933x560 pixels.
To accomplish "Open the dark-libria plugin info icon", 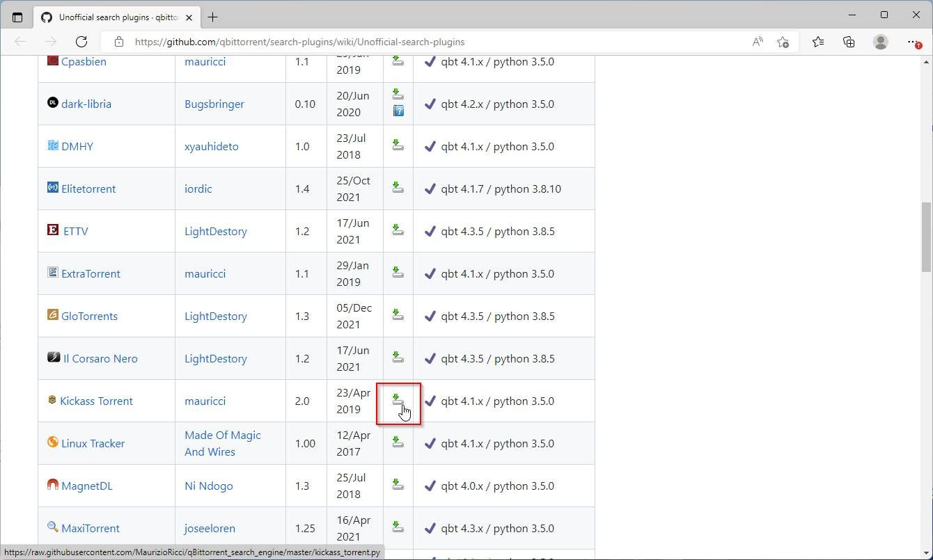I will (398, 111).
